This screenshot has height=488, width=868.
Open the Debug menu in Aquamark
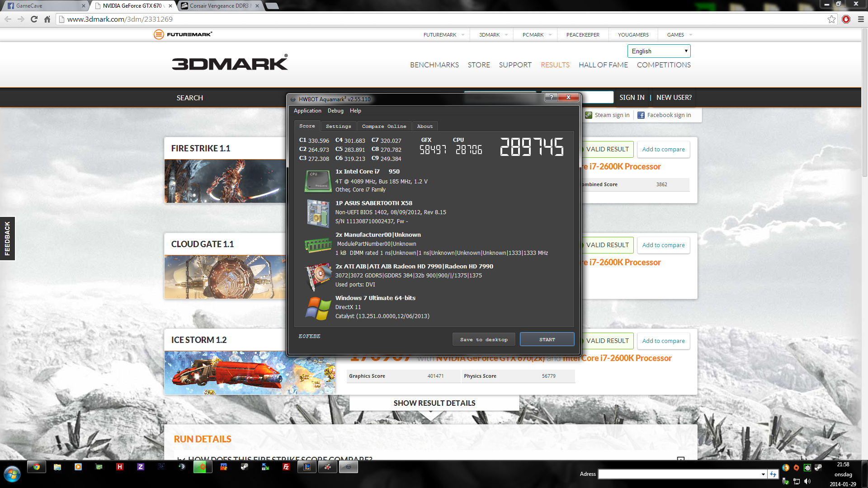335,111
